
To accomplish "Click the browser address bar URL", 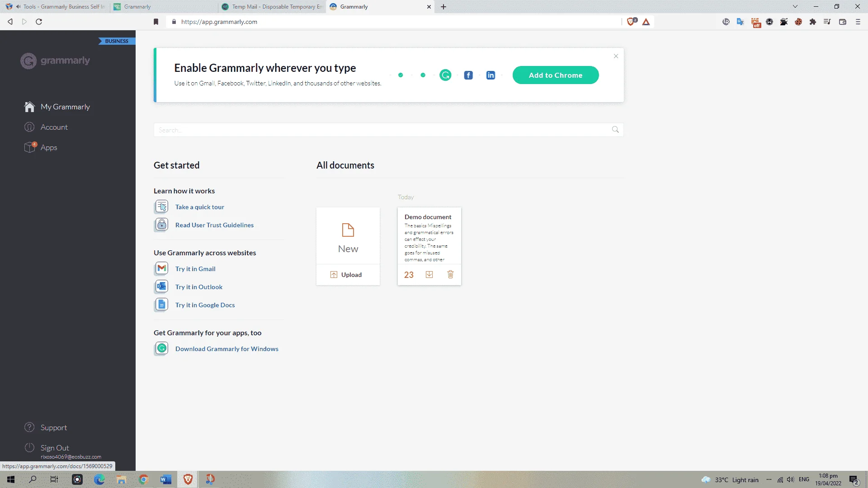I will click(219, 22).
